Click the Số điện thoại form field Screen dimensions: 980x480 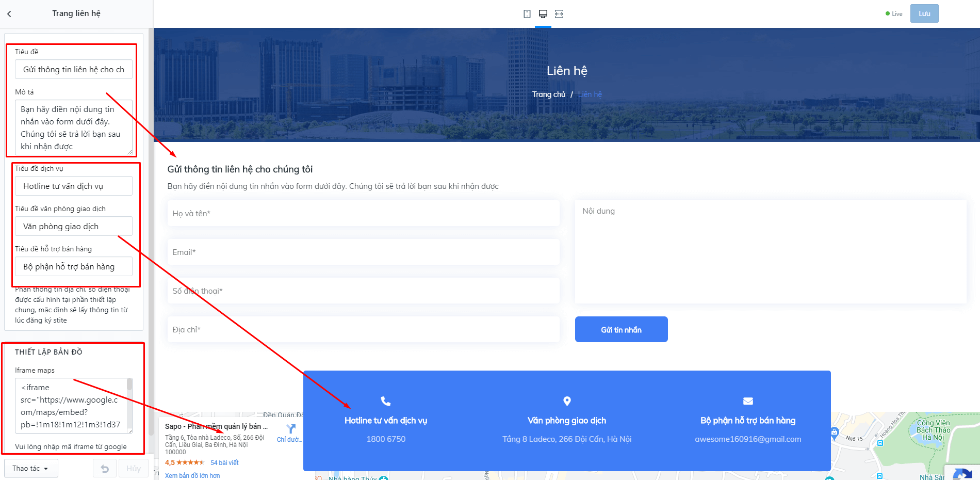coord(363,291)
